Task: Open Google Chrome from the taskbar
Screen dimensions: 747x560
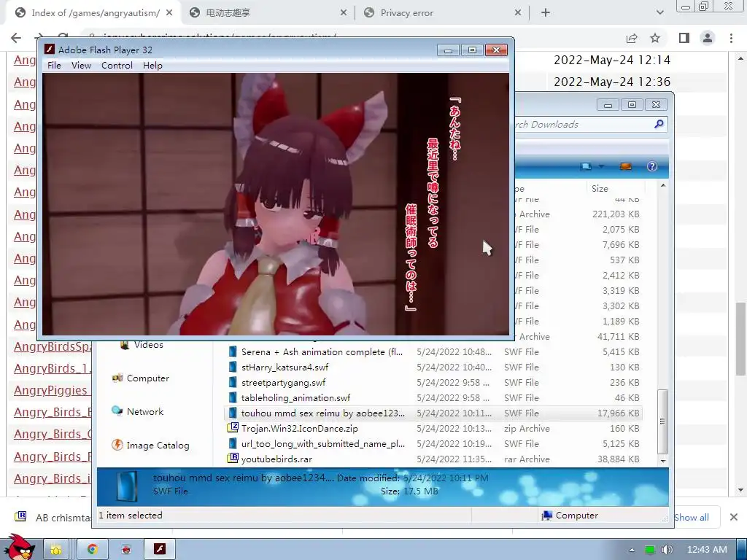Action: click(93, 550)
